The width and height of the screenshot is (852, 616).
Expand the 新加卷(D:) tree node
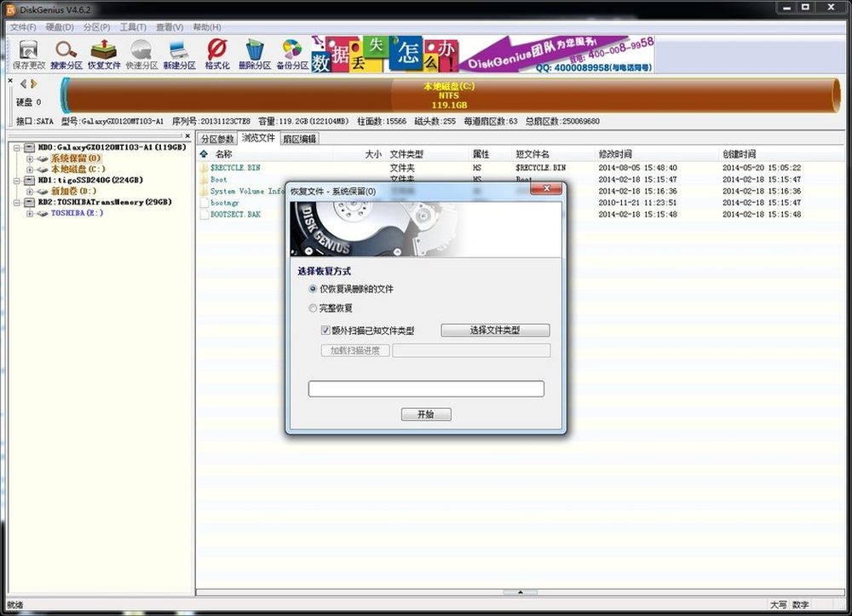click(x=30, y=191)
